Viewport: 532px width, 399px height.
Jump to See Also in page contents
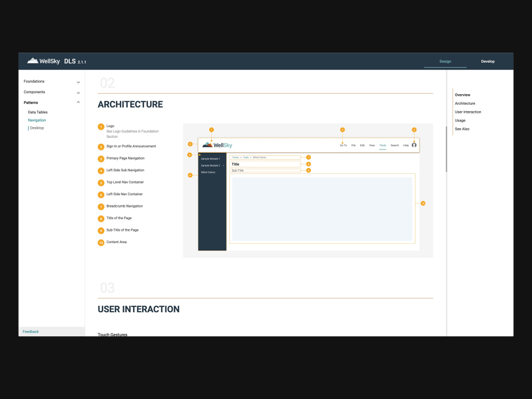(x=462, y=129)
